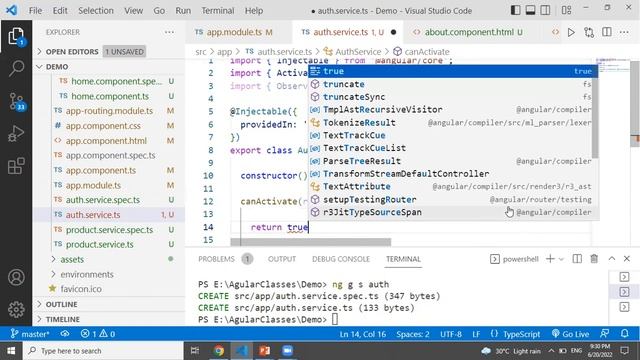Collapse the DEMO folder section
This screenshot has width=640, height=360.
pyautogui.click(x=109, y=67)
